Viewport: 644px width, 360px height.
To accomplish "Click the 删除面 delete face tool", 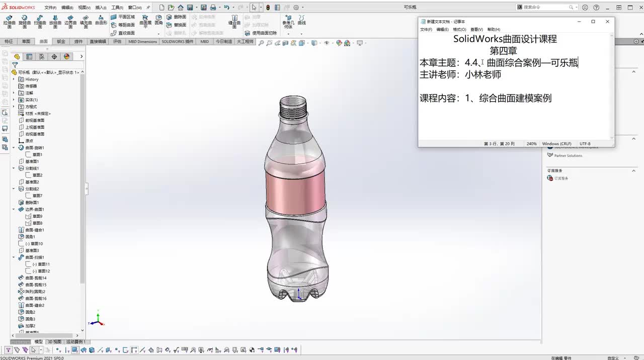I will pos(177,17).
